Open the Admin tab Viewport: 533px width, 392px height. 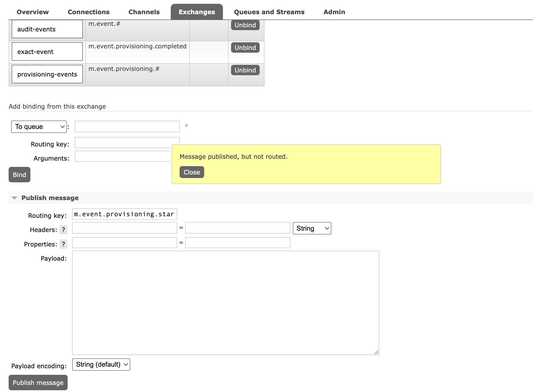pyautogui.click(x=334, y=12)
